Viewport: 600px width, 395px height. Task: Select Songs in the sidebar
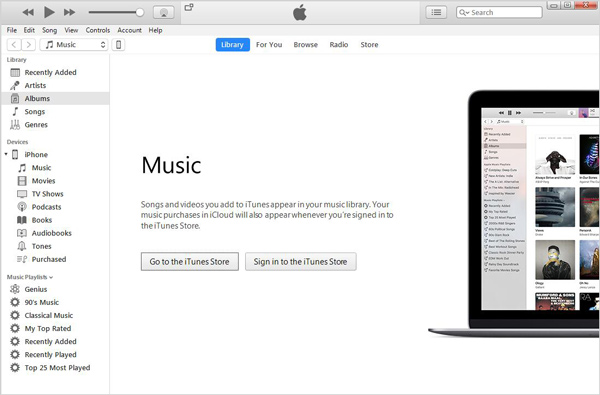[x=55, y=111]
